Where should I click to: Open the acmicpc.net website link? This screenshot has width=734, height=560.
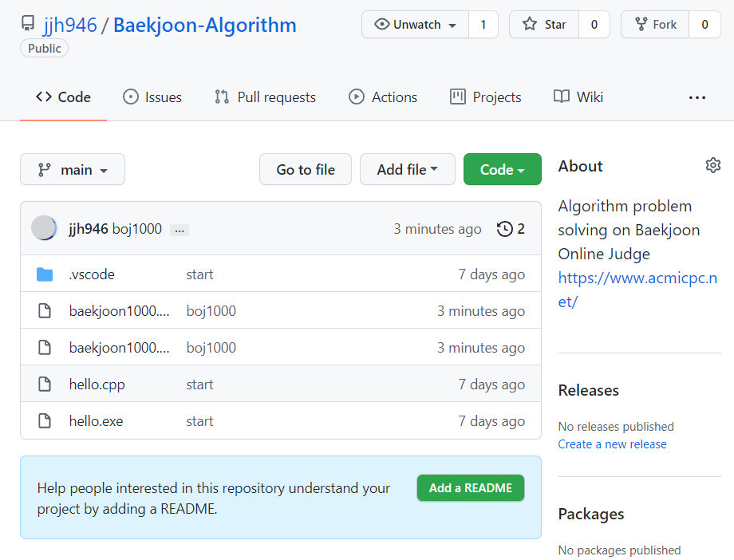coord(637,290)
